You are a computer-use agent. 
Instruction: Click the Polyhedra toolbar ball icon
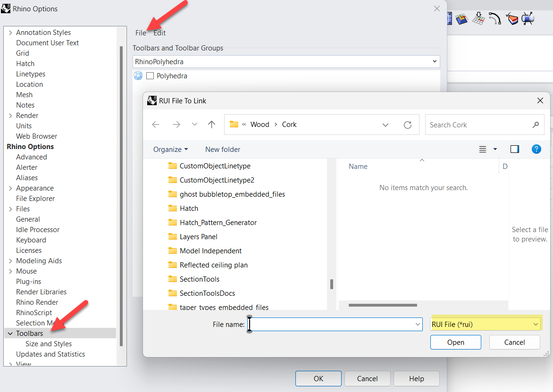tap(138, 76)
